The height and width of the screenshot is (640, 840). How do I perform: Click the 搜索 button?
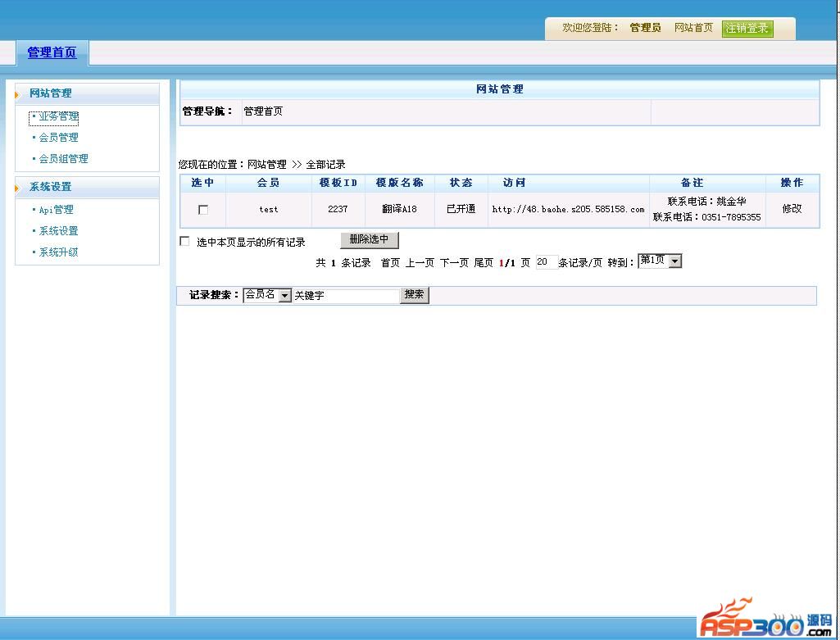click(414, 294)
